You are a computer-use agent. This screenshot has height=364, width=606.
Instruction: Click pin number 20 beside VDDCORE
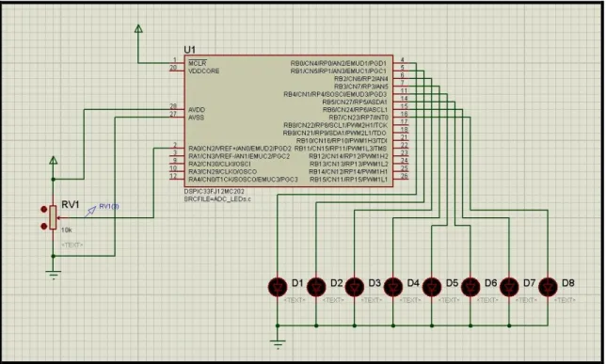click(173, 68)
